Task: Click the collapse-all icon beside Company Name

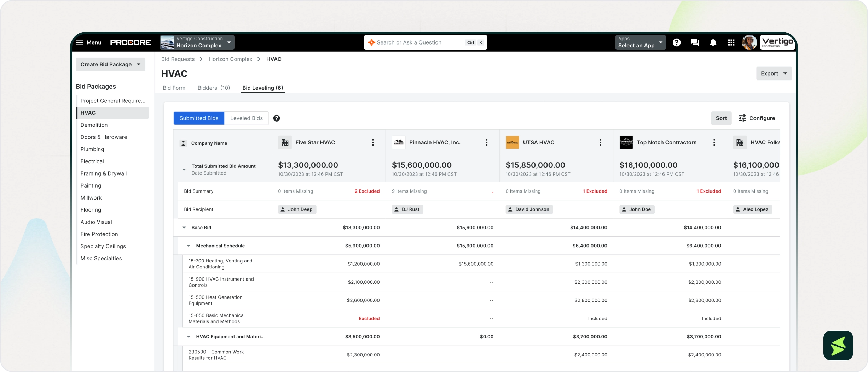Action: [x=183, y=143]
